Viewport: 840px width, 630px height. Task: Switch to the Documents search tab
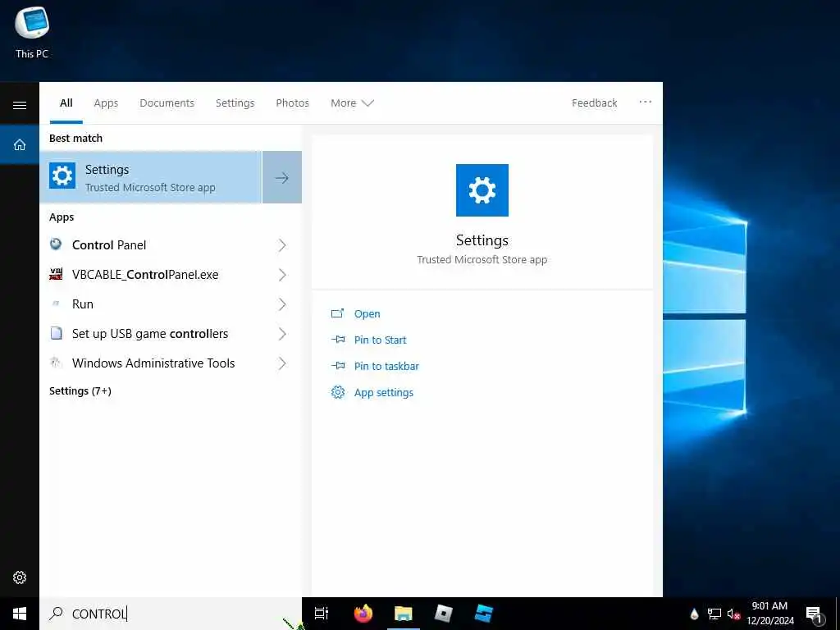tap(167, 103)
